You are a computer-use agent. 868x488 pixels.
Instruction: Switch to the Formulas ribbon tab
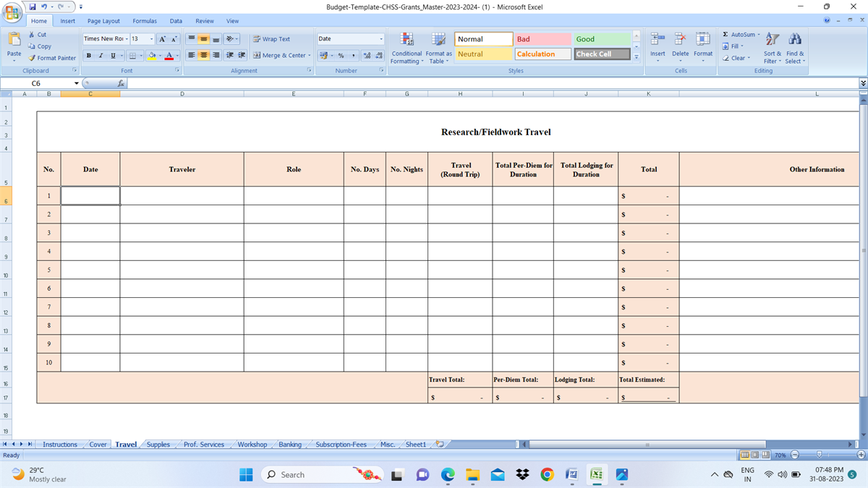pos(145,21)
